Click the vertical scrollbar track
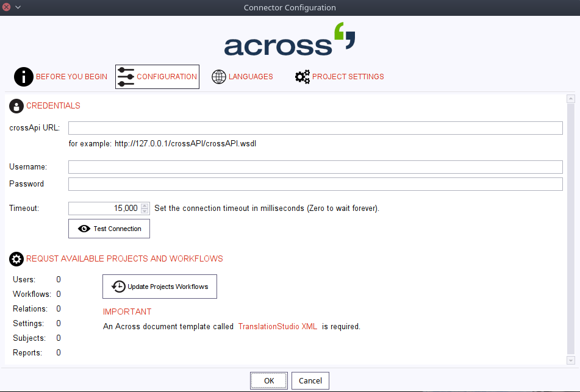Viewport: 580px width, 392px height. [571, 229]
